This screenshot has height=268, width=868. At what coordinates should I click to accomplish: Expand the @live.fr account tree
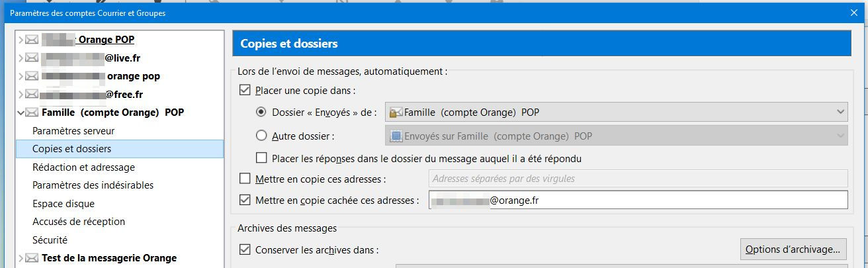(x=21, y=58)
